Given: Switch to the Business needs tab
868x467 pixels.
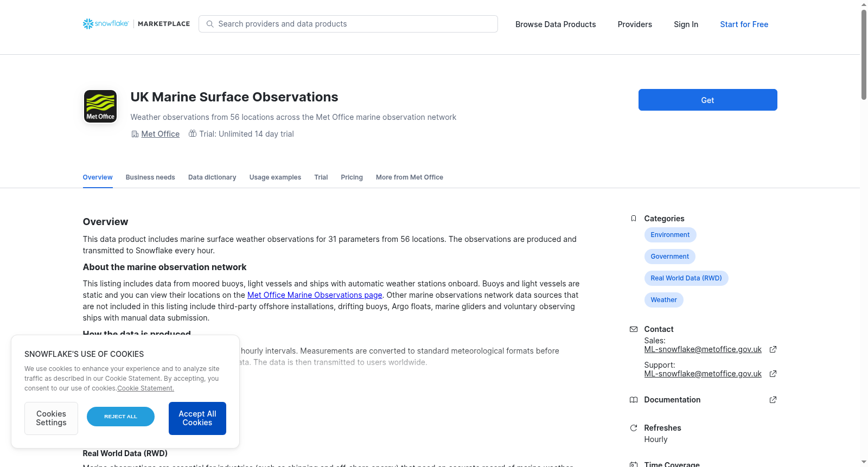Looking at the screenshot, I should tap(150, 177).
